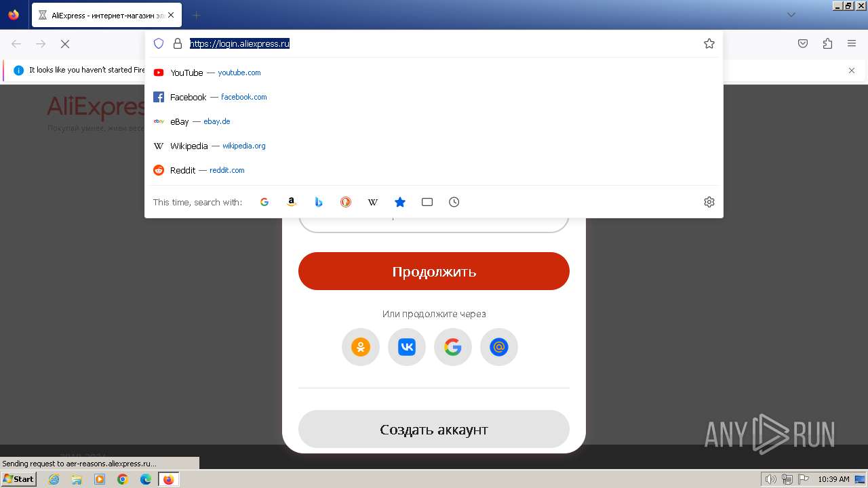Select Reddit suggestion reddit.com

tap(434, 170)
